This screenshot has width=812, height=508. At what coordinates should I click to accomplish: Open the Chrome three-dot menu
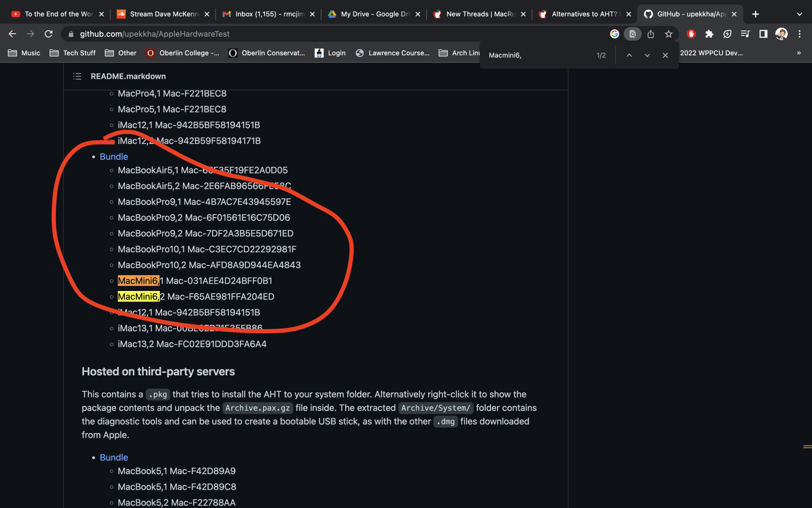pos(799,34)
